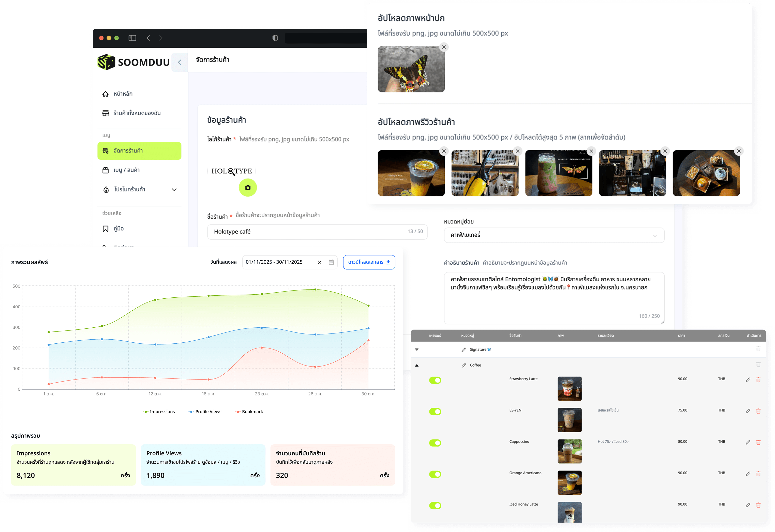Toggle publish switch for Cappuccino
The image size is (775, 532).
coord(435,443)
